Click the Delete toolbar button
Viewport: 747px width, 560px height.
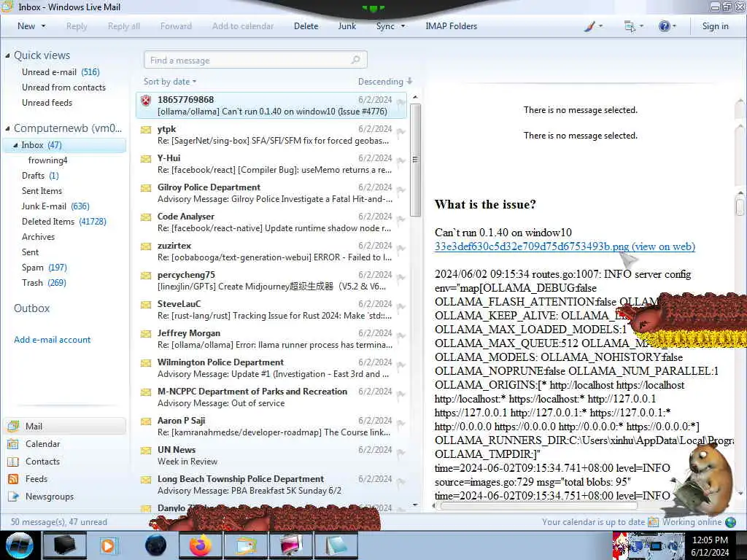(x=306, y=26)
